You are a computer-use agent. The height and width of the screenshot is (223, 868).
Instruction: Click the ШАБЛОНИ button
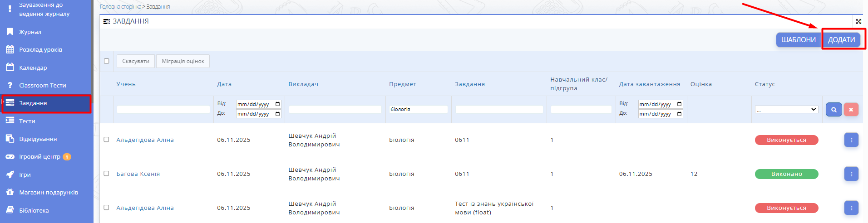[798, 40]
